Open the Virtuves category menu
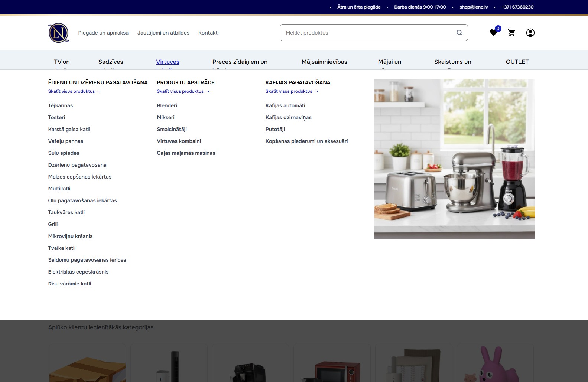 [168, 62]
